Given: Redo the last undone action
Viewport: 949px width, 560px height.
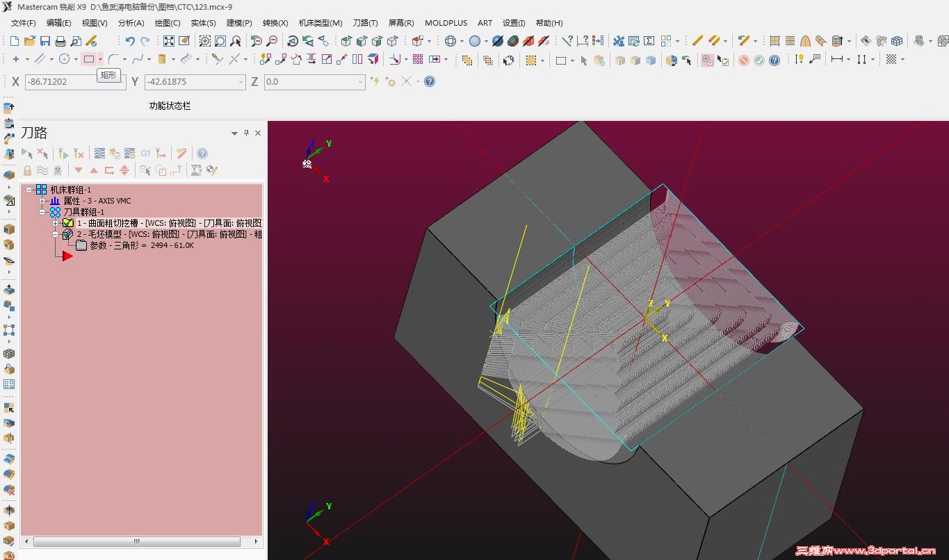Looking at the screenshot, I should [x=145, y=41].
